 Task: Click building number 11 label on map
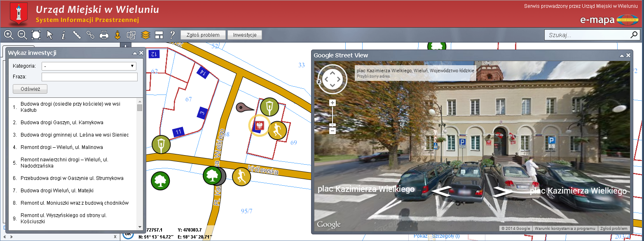[x=178, y=132]
